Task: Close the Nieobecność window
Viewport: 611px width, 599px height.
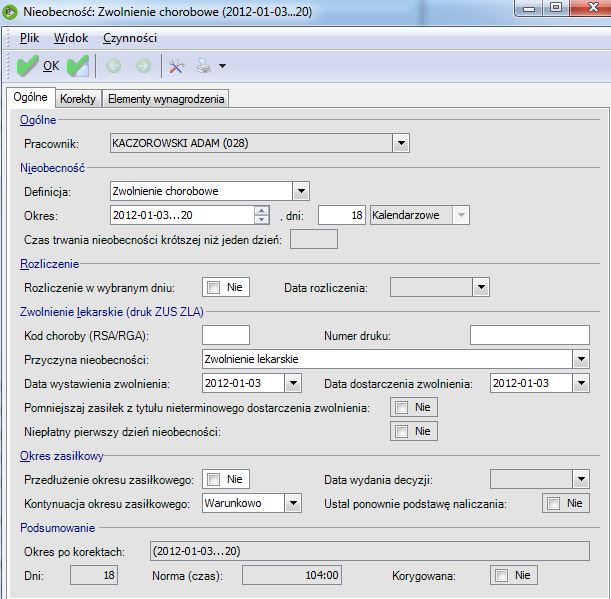Action: (x=592, y=7)
